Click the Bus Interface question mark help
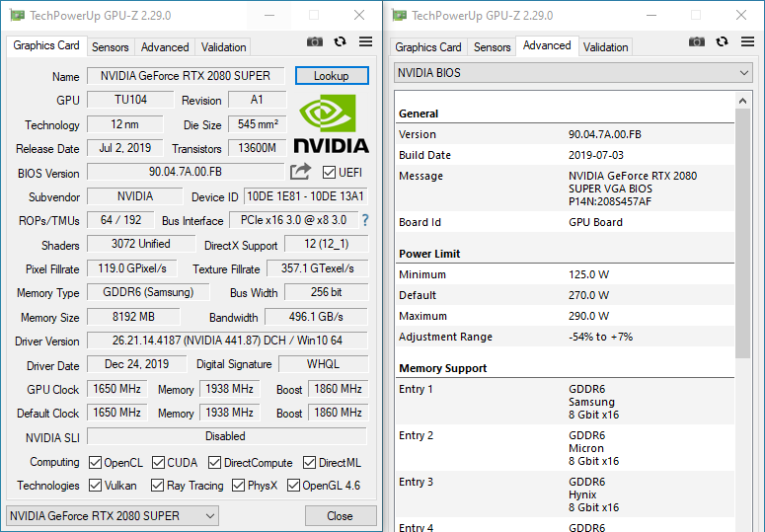This screenshot has height=532, width=765. (365, 220)
